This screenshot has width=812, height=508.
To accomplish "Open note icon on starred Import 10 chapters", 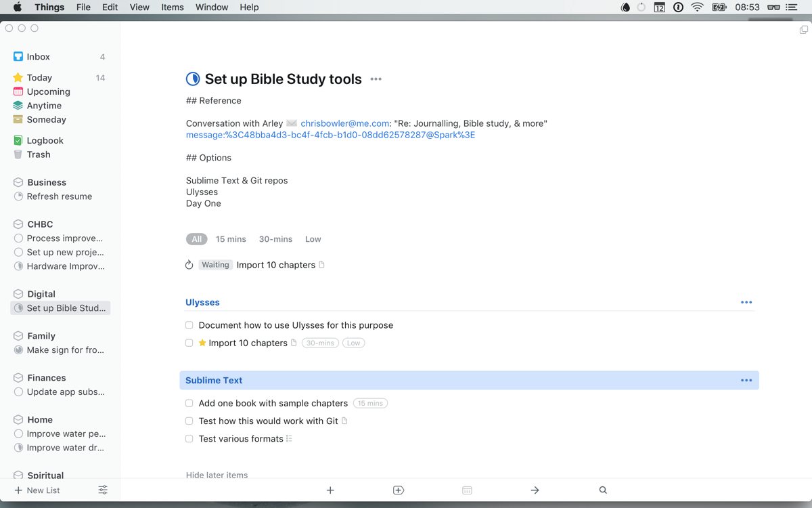I will pyautogui.click(x=294, y=343).
